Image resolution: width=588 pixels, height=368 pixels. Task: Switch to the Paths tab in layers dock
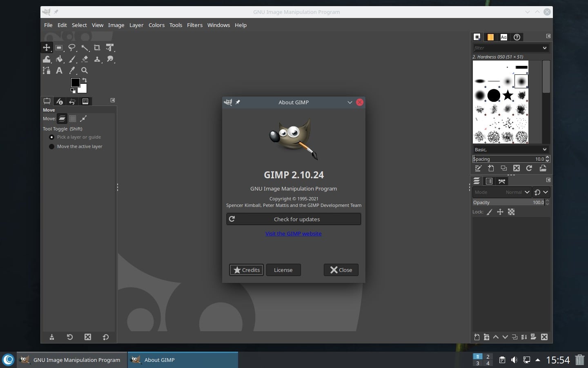coord(502,181)
